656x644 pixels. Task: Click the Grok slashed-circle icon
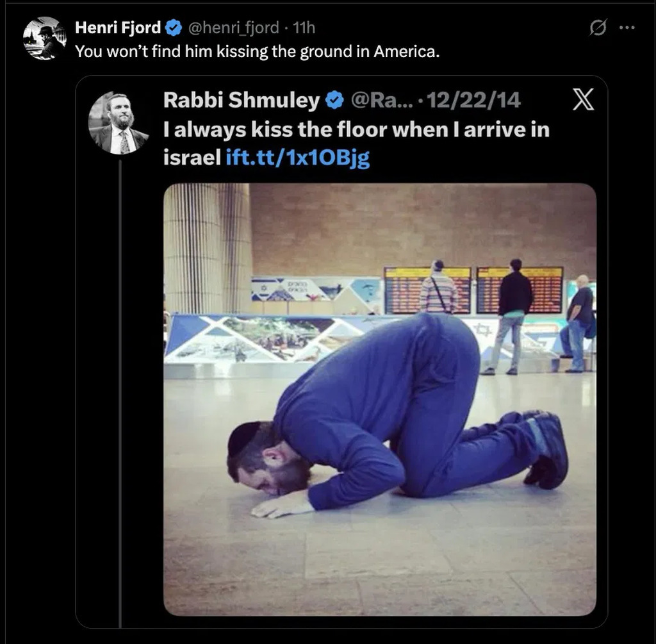[598, 28]
